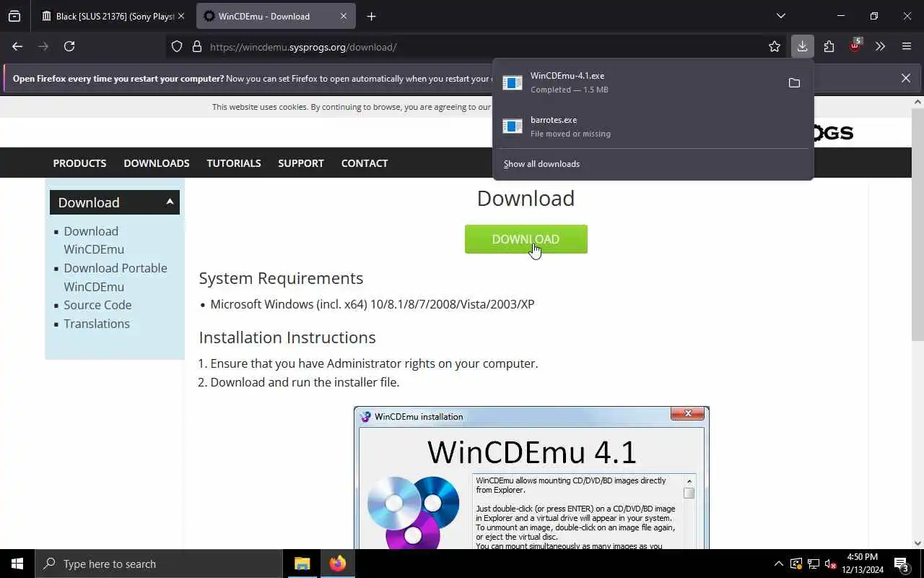
Task: Click the tracking protection shield icon
Action: pyautogui.click(x=177, y=47)
